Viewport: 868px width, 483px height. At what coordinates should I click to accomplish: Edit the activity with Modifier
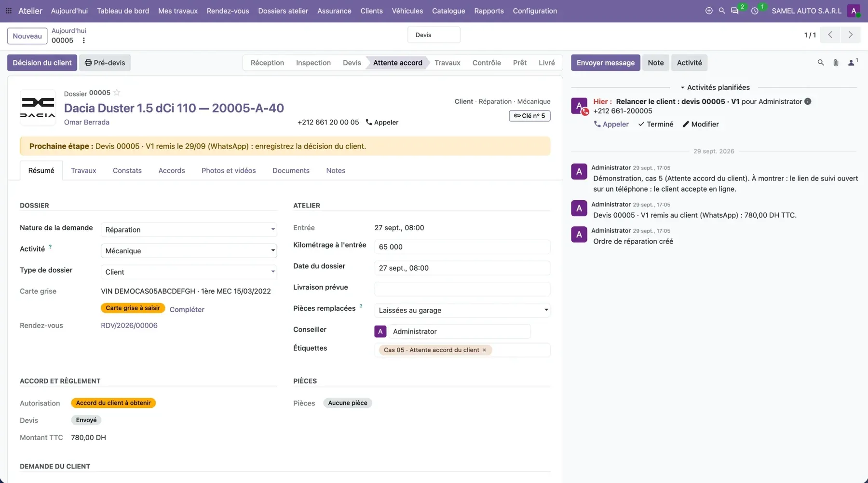click(701, 124)
